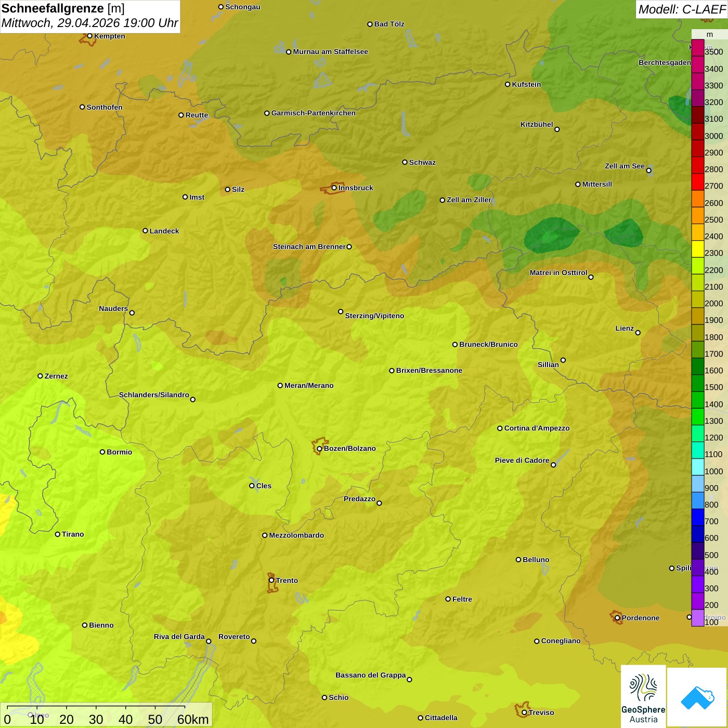Click the Reutte label
Viewport: 728px width, 728px height.
197,115
